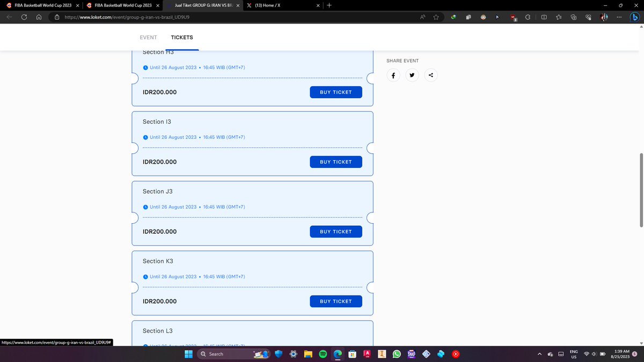Viewport: 644px width, 362px height.
Task: Close the X Home tab
Action: pos(318,5)
